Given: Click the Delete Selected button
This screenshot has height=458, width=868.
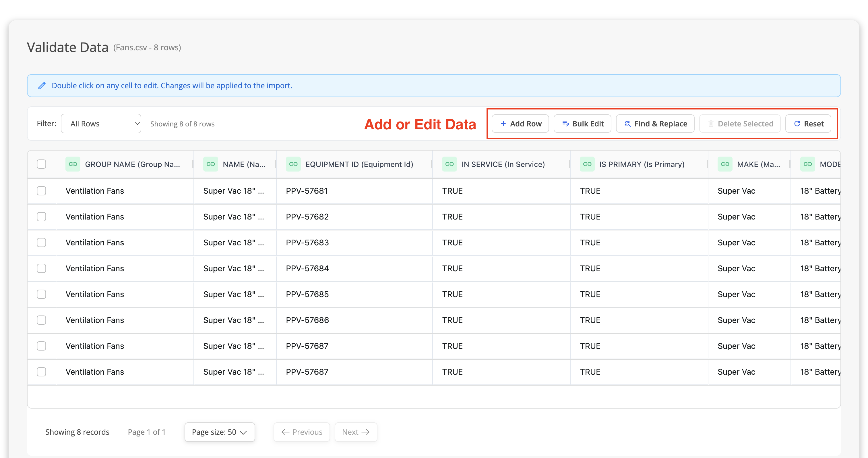Looking at the screenshot, I should [x=740, y=124].
